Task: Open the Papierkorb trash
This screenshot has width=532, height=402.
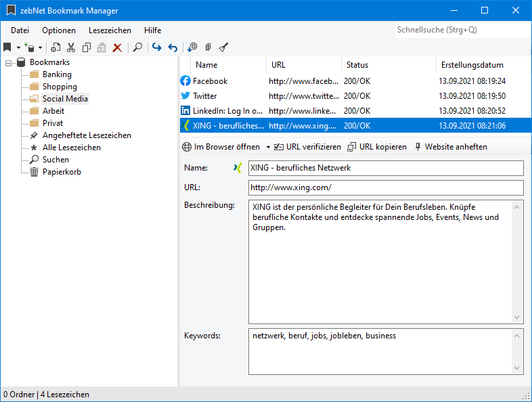Action: (62, 172)
